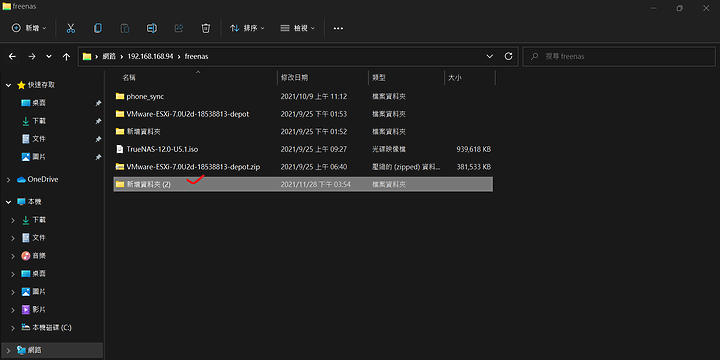Viewport: 720px width, 360px height.
Task: Click the Cut scissors icon
Action: point(71,28)
